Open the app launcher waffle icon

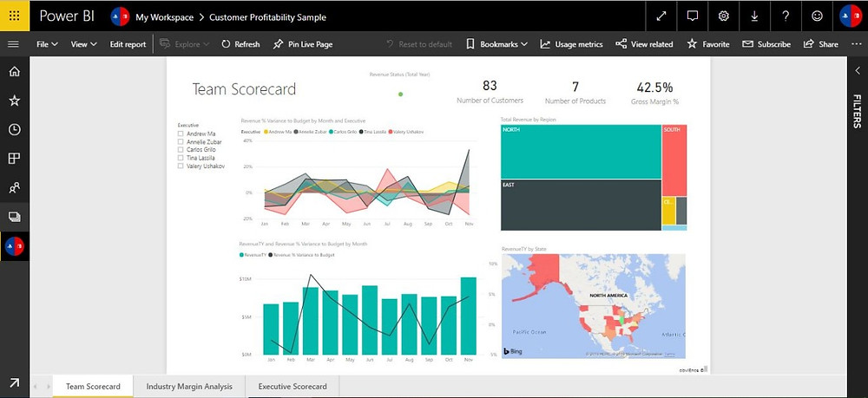click(x=15, y=16)
